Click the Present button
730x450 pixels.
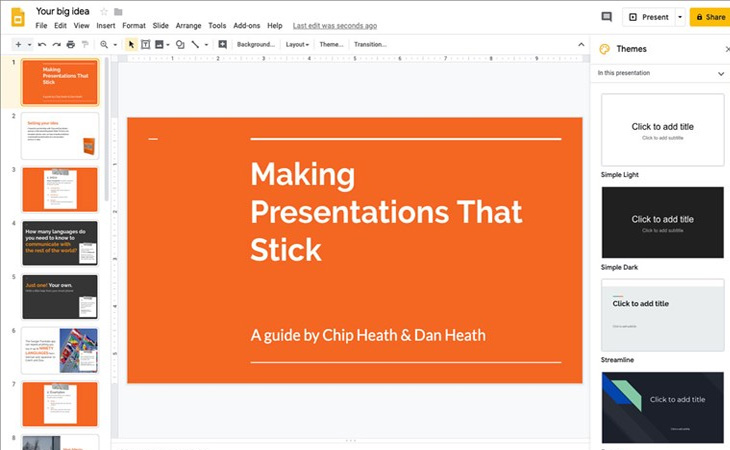[648, 17]
